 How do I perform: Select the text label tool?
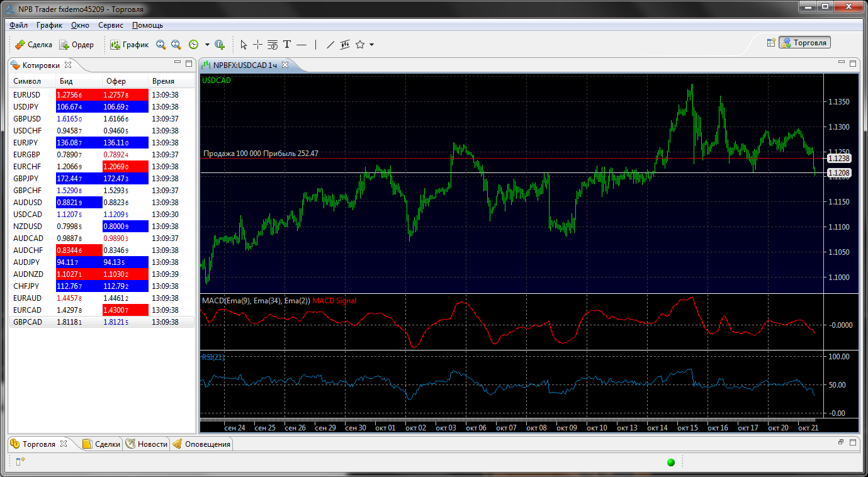pos(287,45)
